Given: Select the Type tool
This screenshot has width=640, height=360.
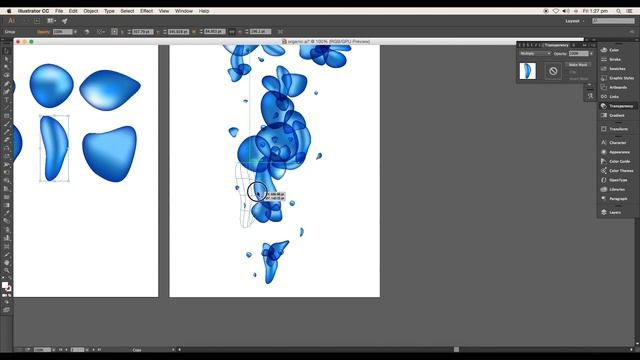Looking at the screenshot, I should click(x=6, y=100).
